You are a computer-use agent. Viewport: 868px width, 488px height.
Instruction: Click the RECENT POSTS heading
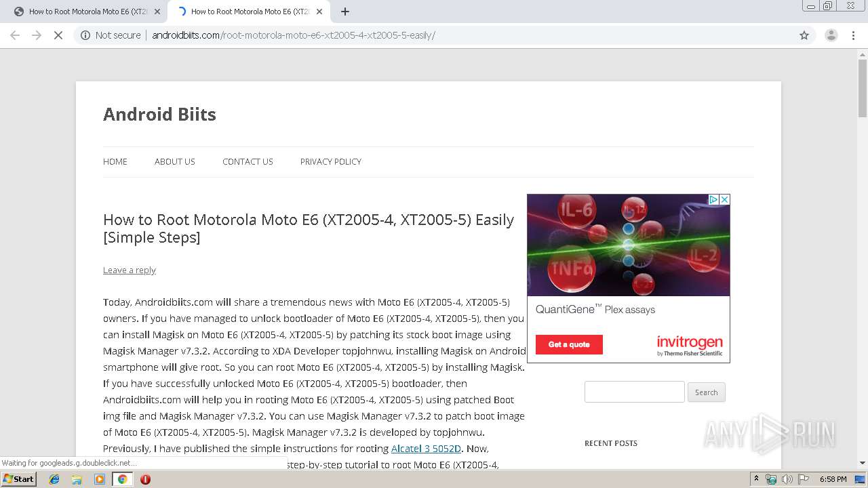611,443
